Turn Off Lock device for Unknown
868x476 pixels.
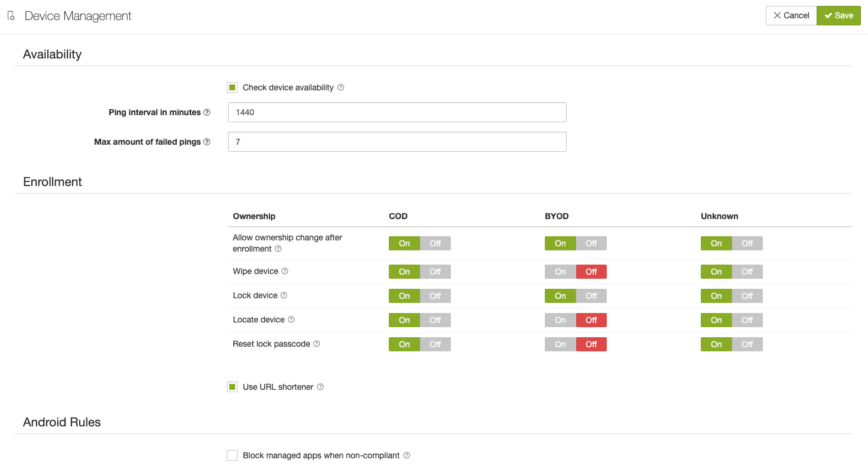click(747, 296)
